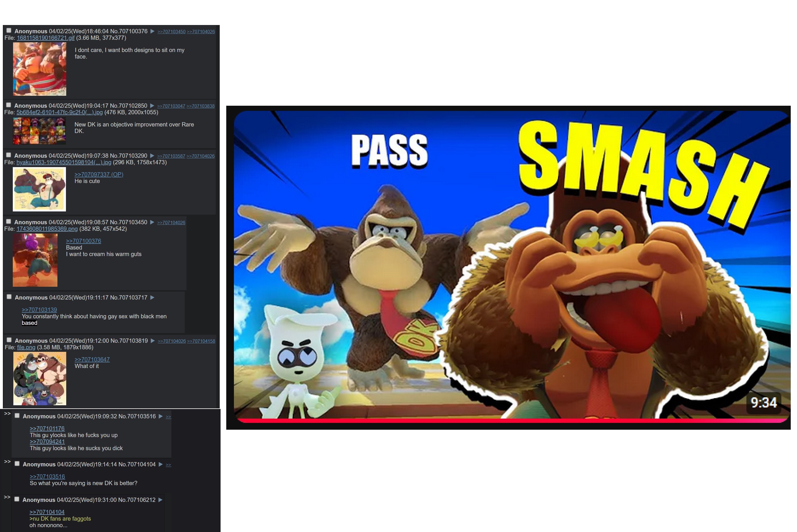The image size is (797, 532).
Task: Click the 9:34 video duration badge
Action: pos(764,403)
